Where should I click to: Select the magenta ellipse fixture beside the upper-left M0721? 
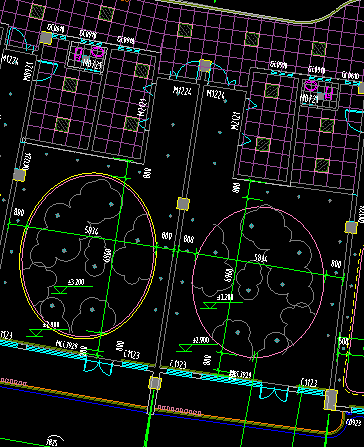click(x=97, y=52)
